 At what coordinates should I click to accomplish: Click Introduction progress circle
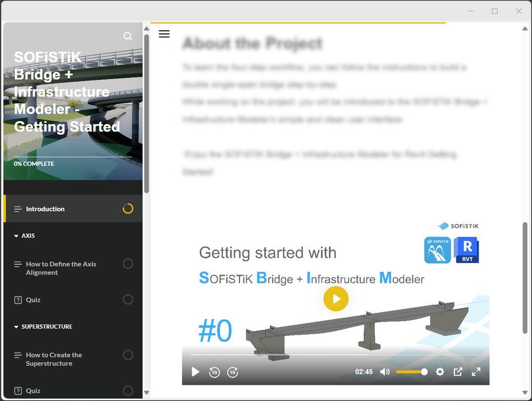(x=128, y=208)
